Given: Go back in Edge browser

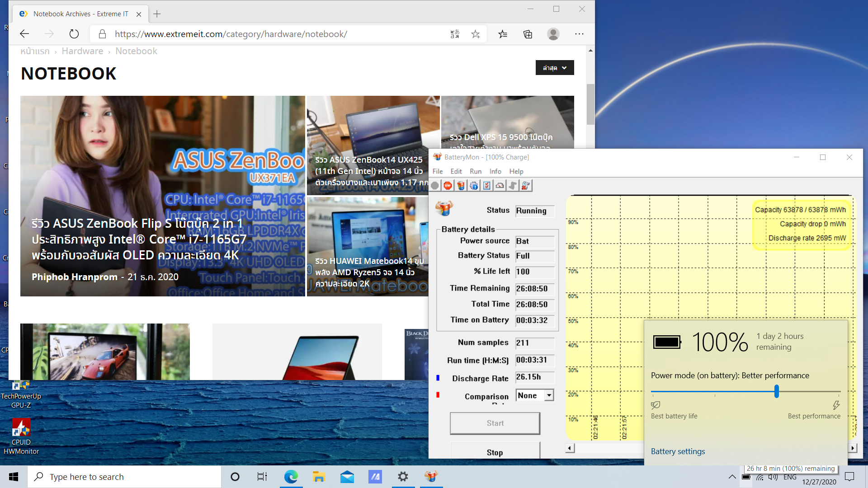Looking at the screenshot, I should 25,34.
